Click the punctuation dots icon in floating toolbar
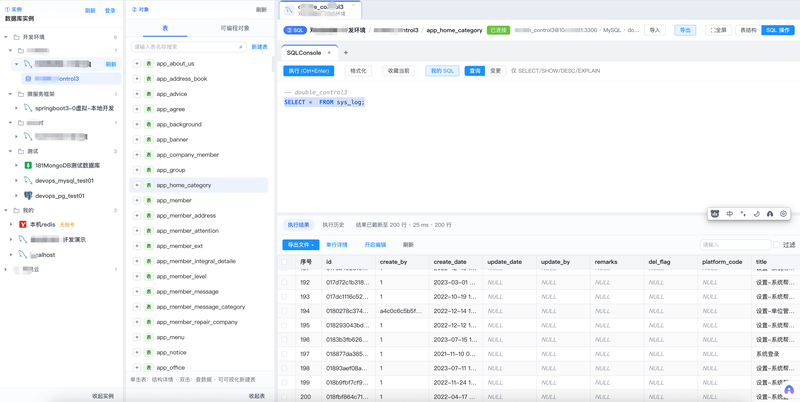800x402 pixels. pyautogui.click(x=743, y=214)
